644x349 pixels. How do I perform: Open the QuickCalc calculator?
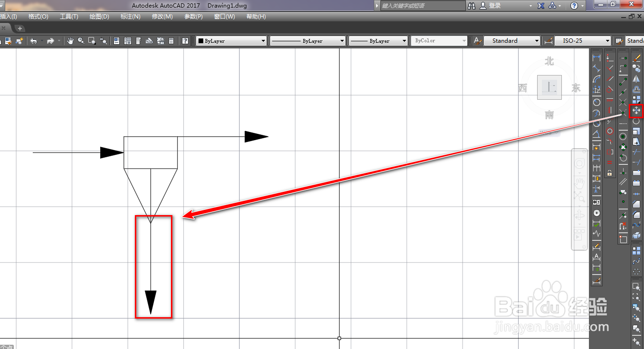(x=171, y=41)
